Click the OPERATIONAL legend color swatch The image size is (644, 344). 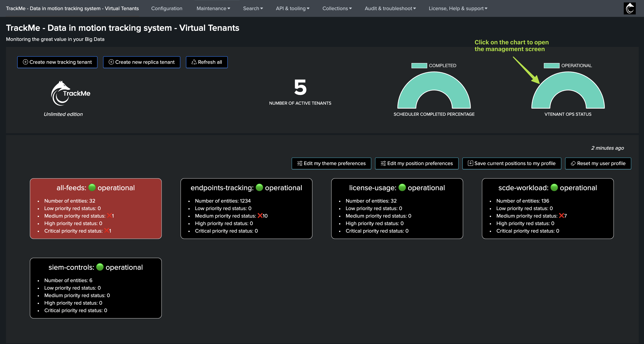point(551,65)
